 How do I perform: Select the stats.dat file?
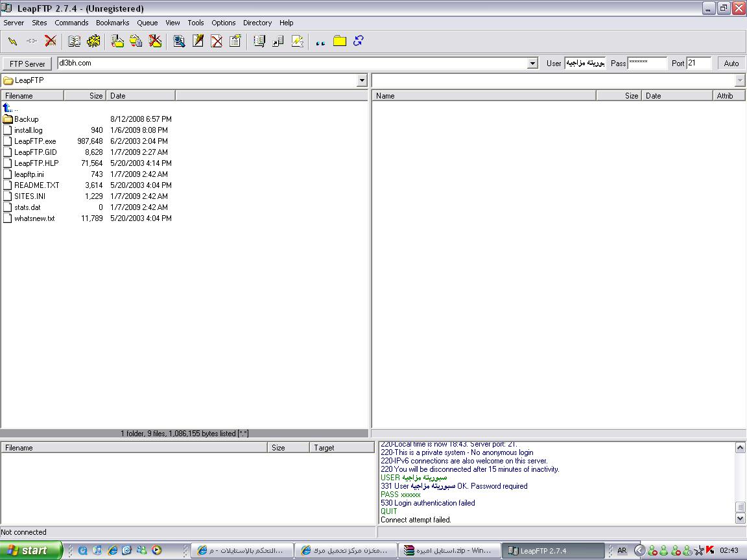coord(27,207)
